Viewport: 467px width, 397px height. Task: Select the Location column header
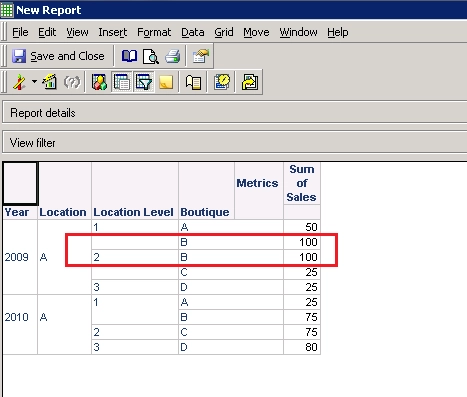pos(63,212)
